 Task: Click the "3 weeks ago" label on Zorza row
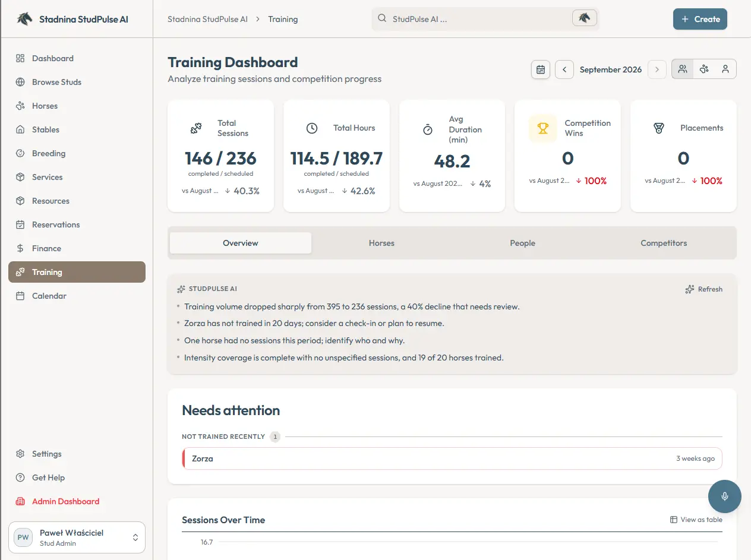click(696, 458)
